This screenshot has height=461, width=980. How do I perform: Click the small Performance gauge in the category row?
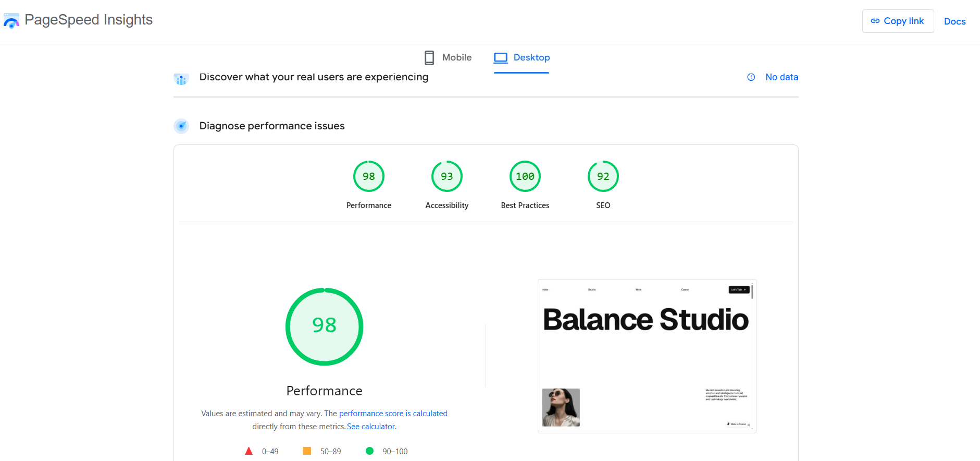tap(368, 177)
